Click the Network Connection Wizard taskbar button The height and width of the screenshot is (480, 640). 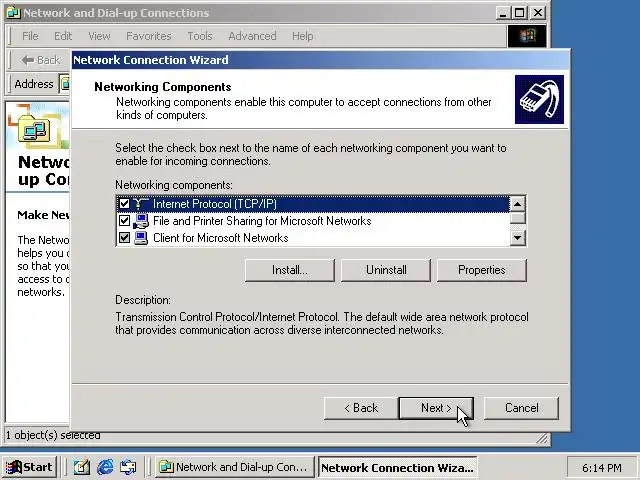coord(398,467)
